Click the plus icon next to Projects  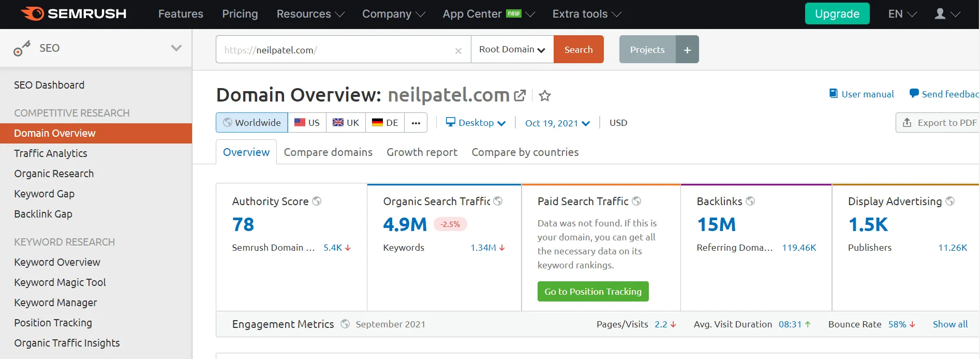point(687,50)
